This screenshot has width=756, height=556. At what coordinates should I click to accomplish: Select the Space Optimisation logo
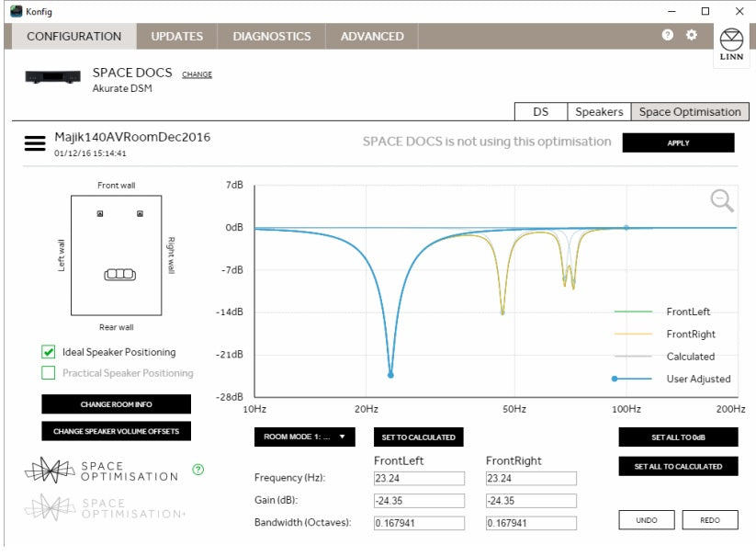tap(101, 471)
